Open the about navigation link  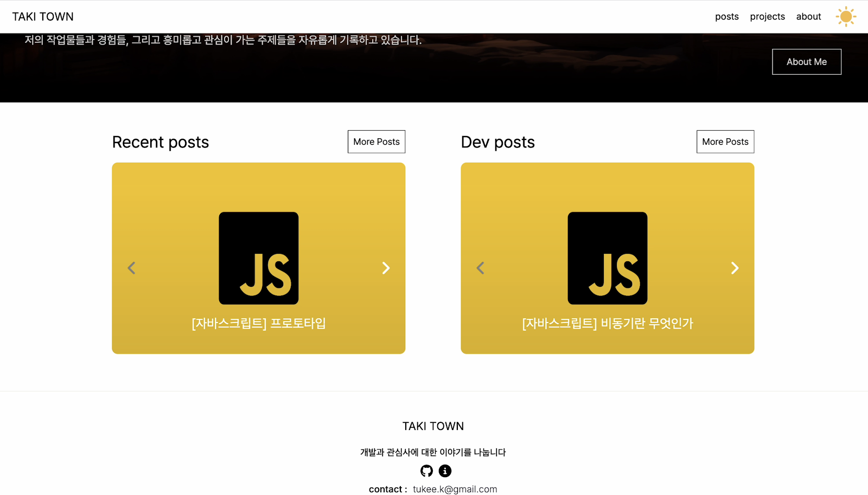[x=809, y=17]
